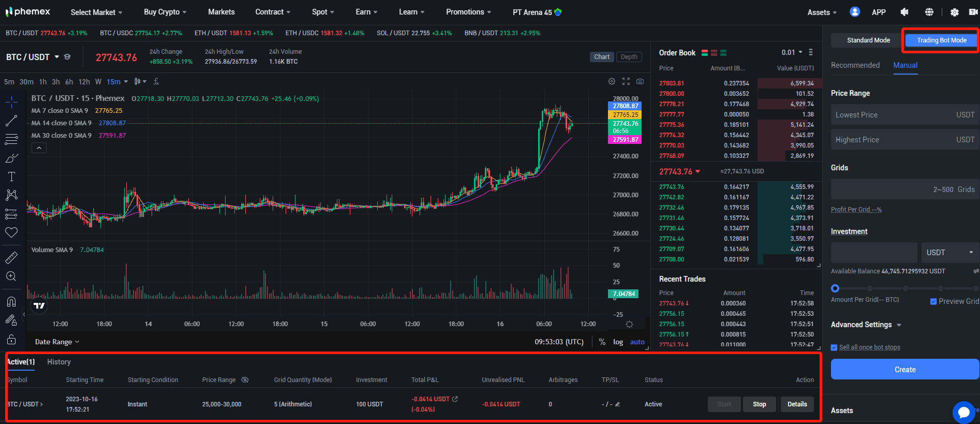Select the ruler measure tool
The width and height of the screenshot is (980, 424).
point(11,257)
